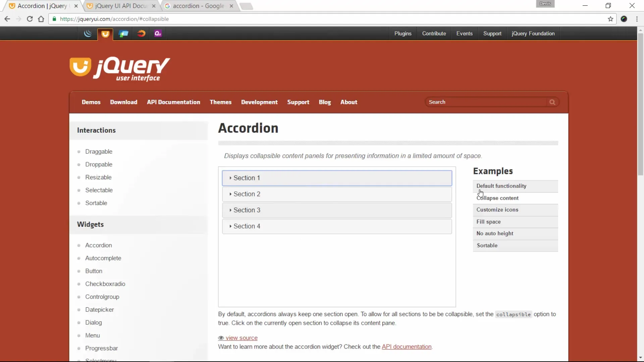Expand Section 3 of the accordion
The height and width of the screenshot is (362, 644).
pos(337,210)
